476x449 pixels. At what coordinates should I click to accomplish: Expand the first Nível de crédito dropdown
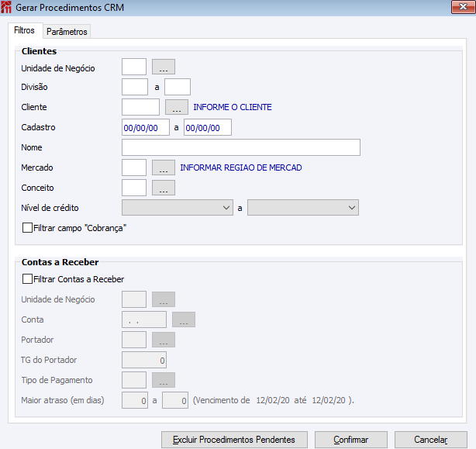[178, 208]
